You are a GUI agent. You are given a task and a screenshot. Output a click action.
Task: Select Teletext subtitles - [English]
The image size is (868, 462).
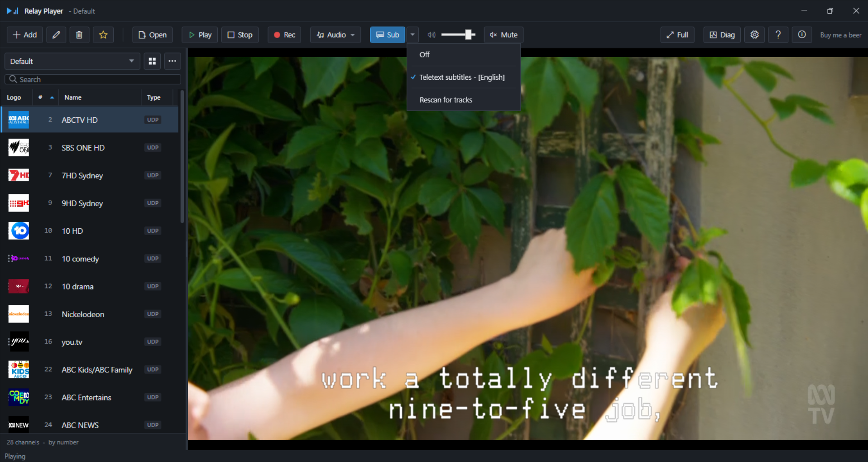click(464, 77)
